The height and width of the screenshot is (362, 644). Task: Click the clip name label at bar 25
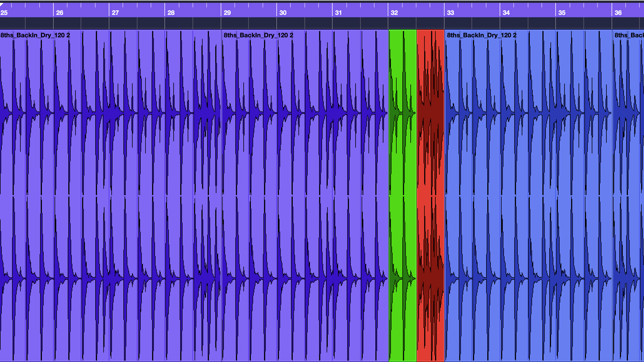(x=35, y=35)
